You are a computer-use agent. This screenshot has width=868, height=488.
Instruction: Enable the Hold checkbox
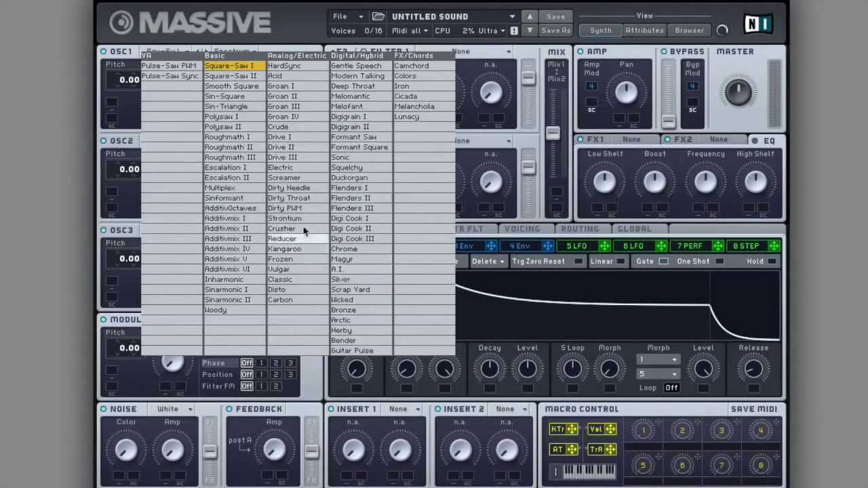tap(772, 262)
